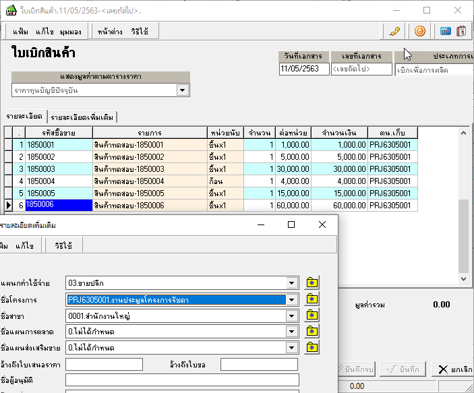
Task: Click the ชื่อผู้อนุมัติ input field
Action: pos(182,380)
